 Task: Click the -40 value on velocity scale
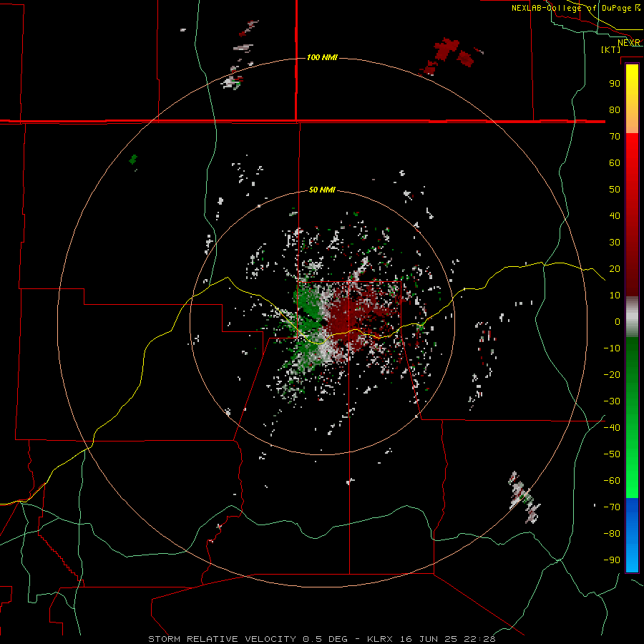(612, 428)
